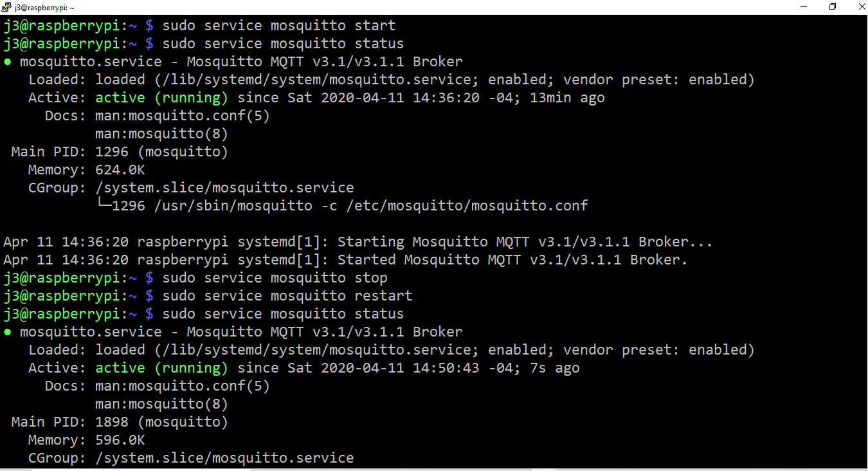This screenshot has width=868, height=471.
Task: Click the man:mosquitto(8) documentation reference
Action: click(161, 133)
